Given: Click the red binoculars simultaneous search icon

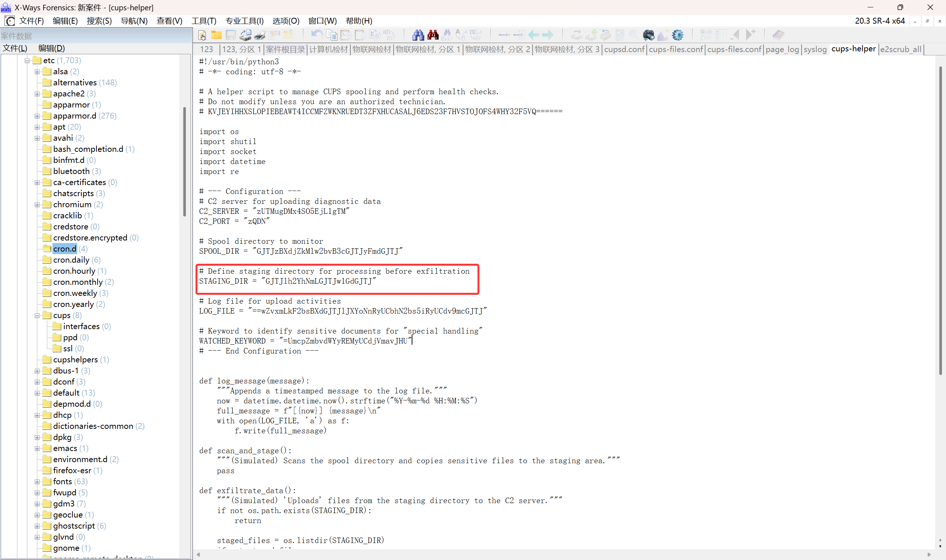Looking at the screenshot, I should point(433,35).
